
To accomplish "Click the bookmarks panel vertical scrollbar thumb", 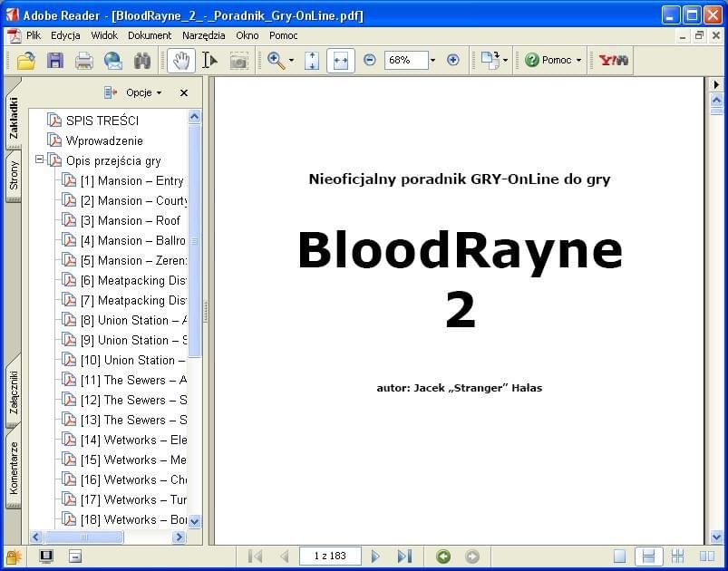I will 195,241.
